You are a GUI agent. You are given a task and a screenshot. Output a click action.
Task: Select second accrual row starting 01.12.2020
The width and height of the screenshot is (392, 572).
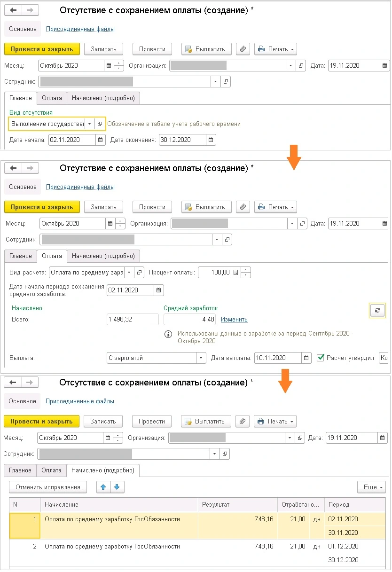(x=113, y=547)
